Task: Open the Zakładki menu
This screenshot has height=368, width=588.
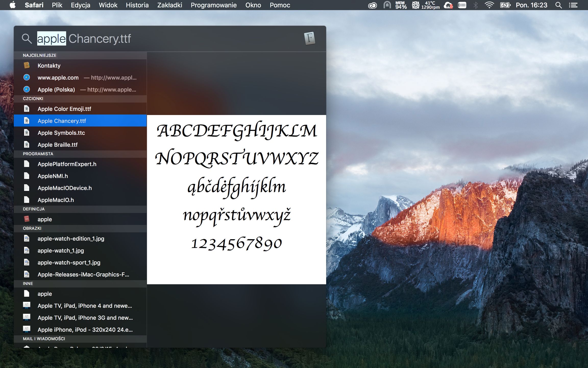Action: pyautogui.click(x=169, y=5)
